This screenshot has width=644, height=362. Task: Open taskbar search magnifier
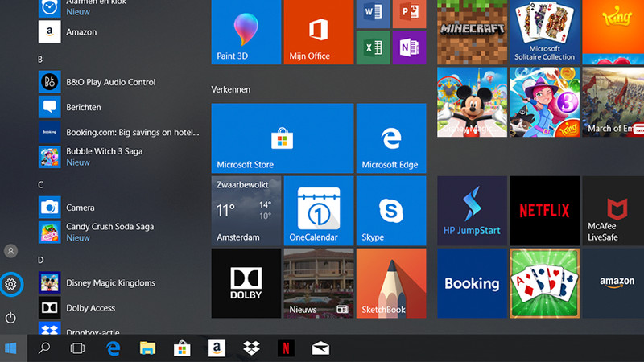(44, 348)
